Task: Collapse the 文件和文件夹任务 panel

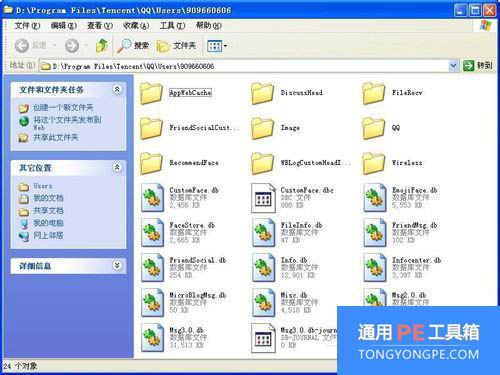Action: (117, 89)
